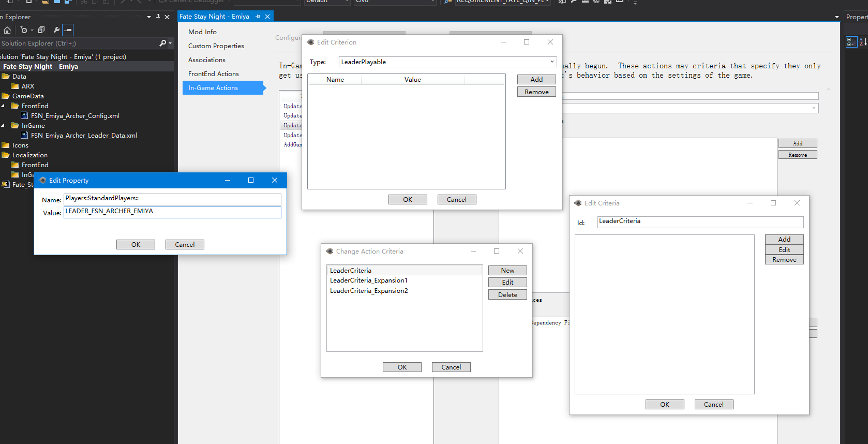868x444 pixels.
Task: Cancel the Edit Criteria dialog
Action: [714, 405]
